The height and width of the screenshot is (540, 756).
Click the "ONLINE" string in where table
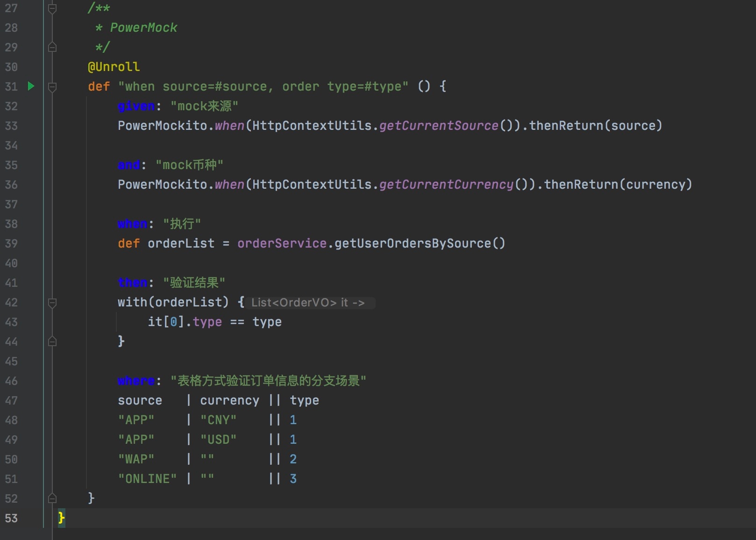tap(147, 479)
